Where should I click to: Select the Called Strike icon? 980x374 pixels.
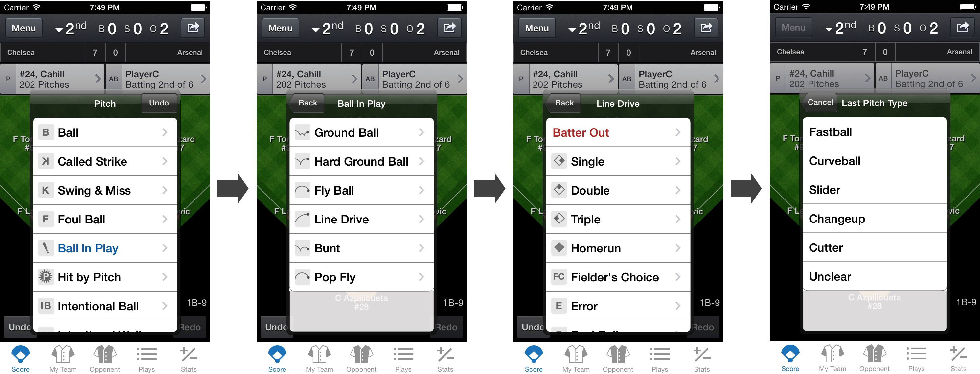click(48, 161)
